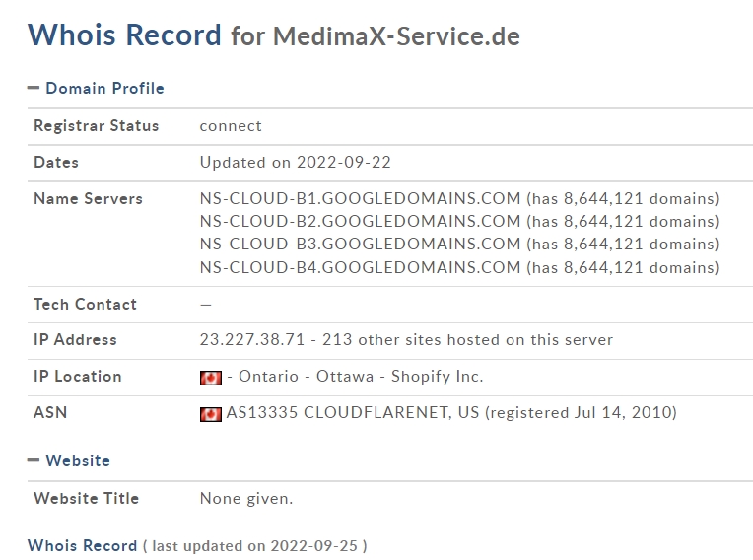Viewport: 753px width, 560px height.
Task: Click the Canada flag in IP Location row
Action: tap(211, 378)
